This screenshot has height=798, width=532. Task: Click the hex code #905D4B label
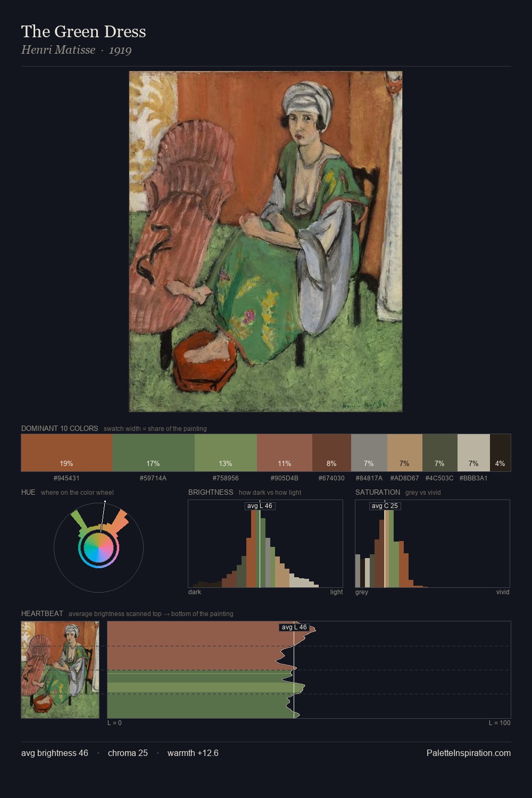(x=285, y=478)
